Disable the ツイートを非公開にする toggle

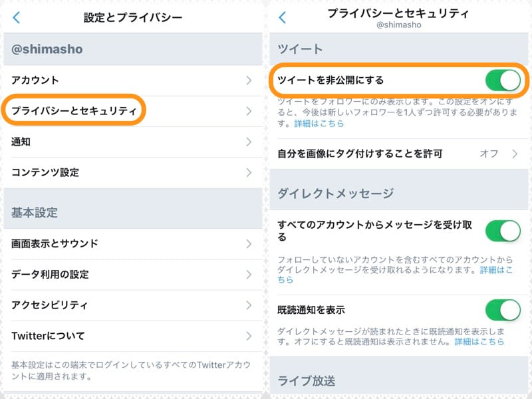503,79
